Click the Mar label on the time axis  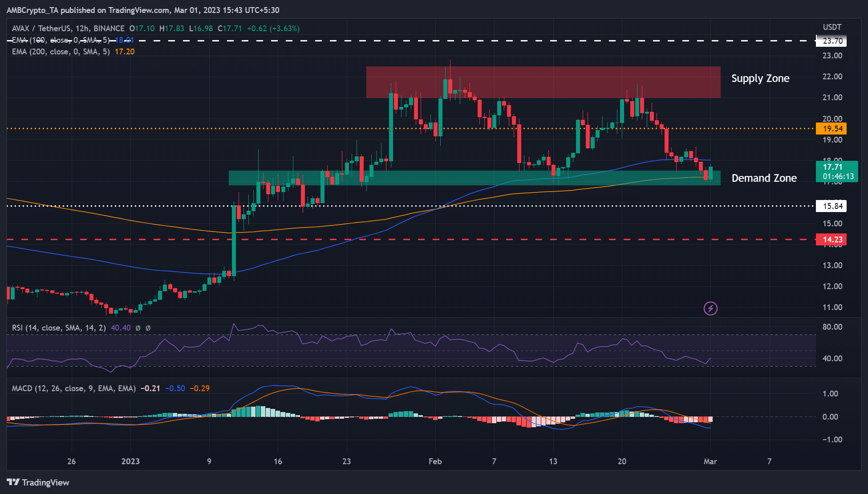(711, 462)
